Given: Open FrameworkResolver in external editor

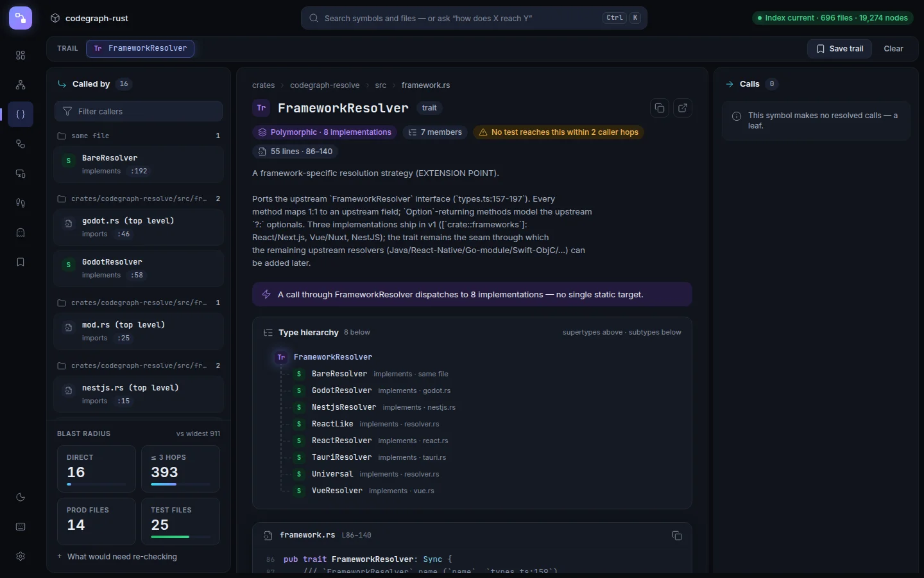Looking at the screenshot, I should click(x=683, y=108).
